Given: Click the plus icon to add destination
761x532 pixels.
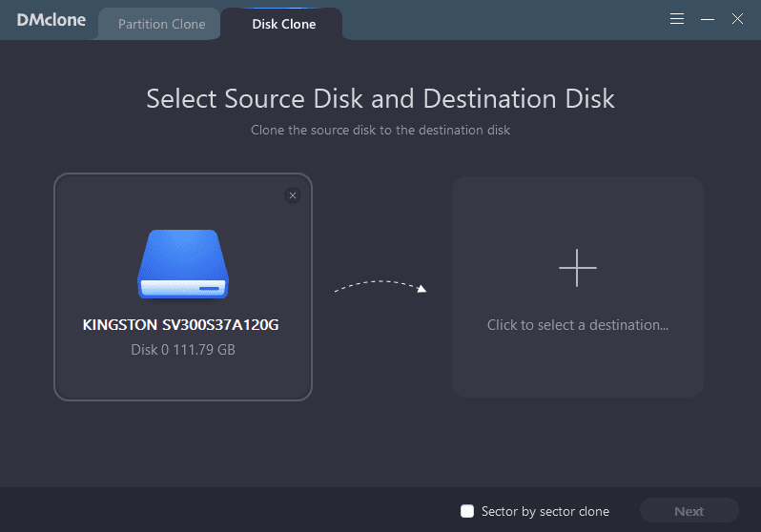Looking at the screenshot, I should 578,268.
